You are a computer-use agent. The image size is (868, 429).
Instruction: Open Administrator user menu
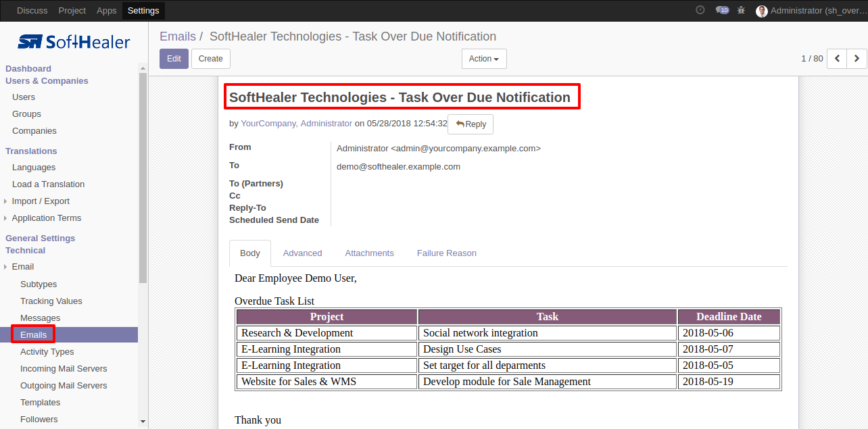click(811, 11)
